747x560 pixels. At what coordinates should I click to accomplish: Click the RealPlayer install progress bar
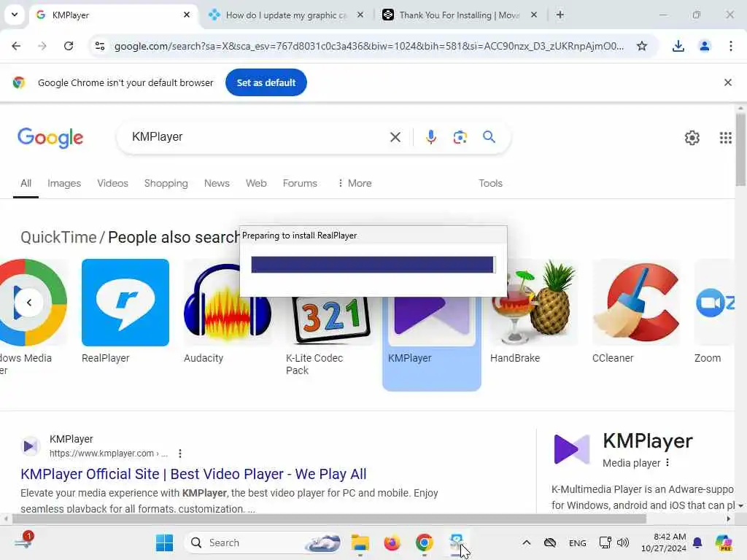(373, 265)
